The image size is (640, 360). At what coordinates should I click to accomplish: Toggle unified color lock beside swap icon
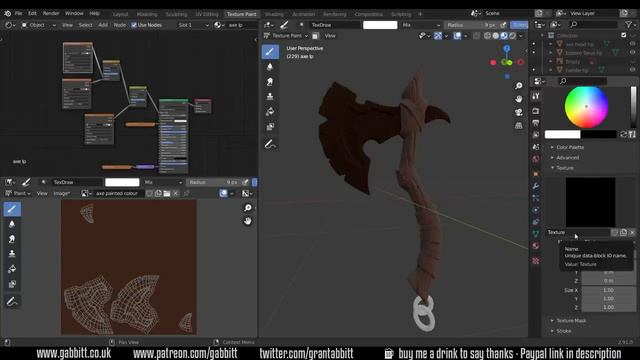pos(632,134)
